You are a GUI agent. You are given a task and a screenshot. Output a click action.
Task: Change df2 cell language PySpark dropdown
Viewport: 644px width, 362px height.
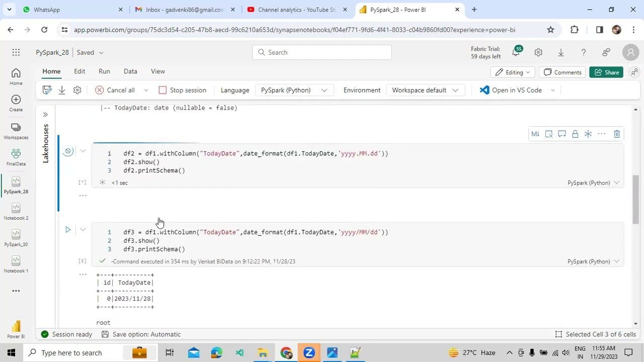click(594, 183)
